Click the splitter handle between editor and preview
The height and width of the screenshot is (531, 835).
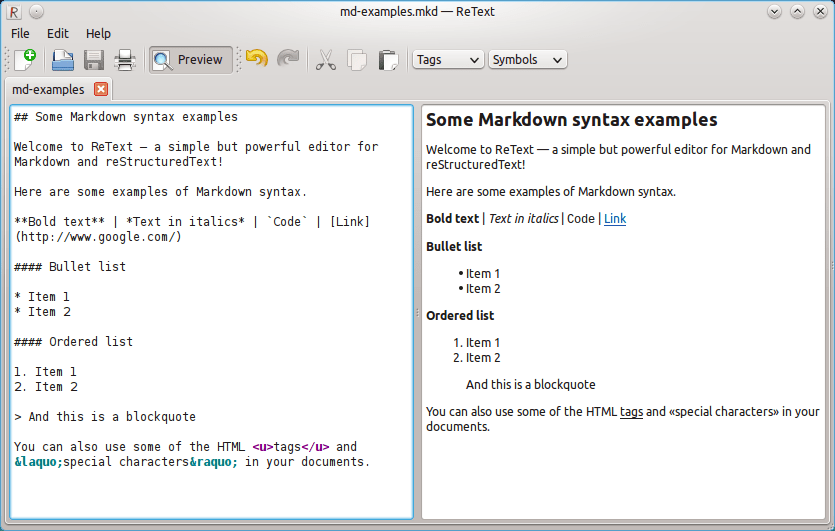417,314
